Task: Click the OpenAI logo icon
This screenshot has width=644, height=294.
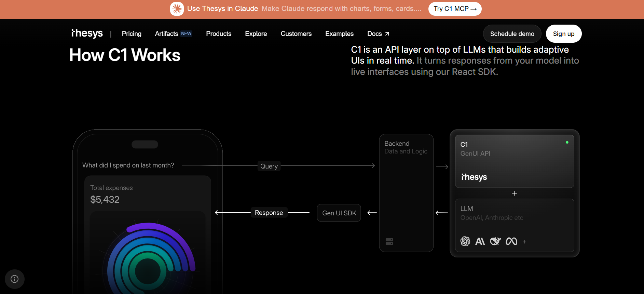Action: click(465, 241)
